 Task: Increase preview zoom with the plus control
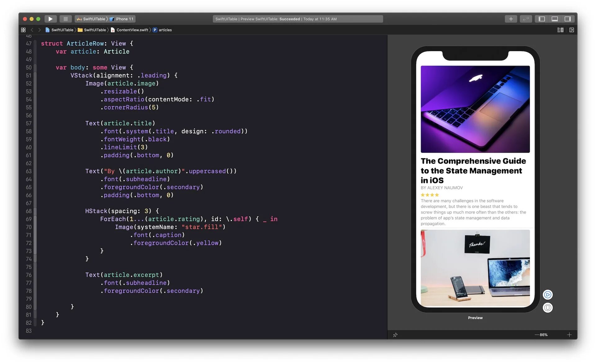click(570, 335)
